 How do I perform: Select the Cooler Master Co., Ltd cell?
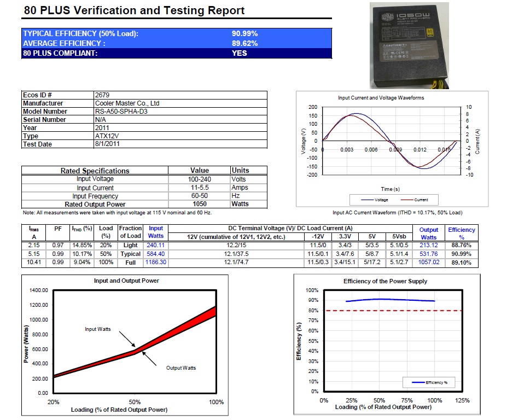127,103
